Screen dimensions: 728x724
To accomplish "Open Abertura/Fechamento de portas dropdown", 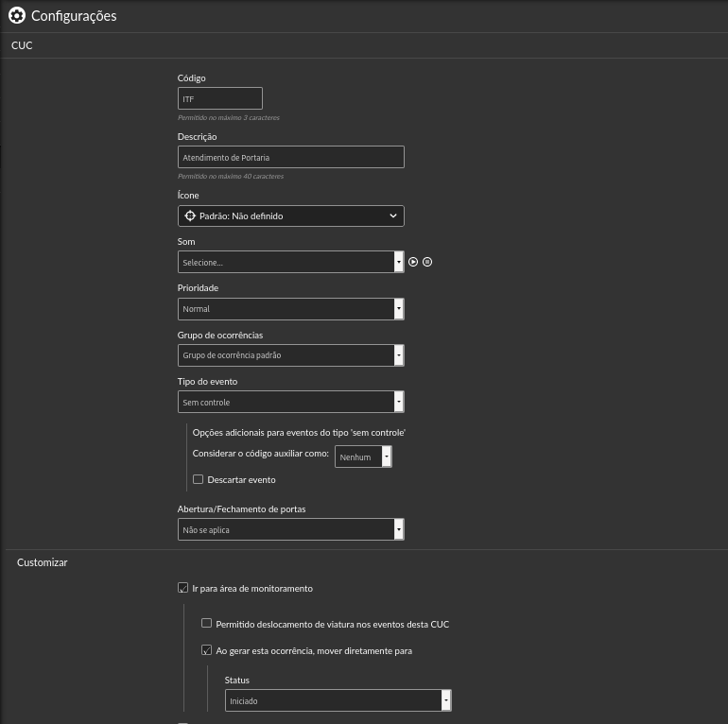I will coord(290,529).
